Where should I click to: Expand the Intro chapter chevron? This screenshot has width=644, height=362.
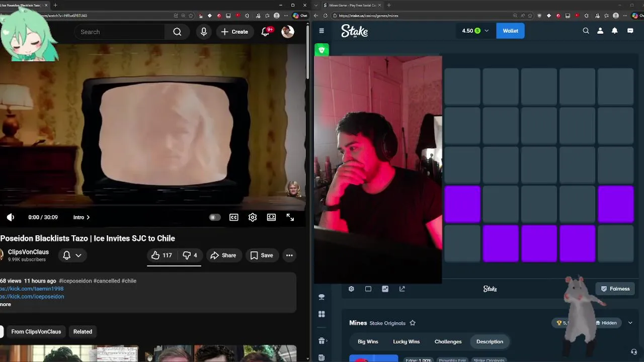tap(88, 217)
